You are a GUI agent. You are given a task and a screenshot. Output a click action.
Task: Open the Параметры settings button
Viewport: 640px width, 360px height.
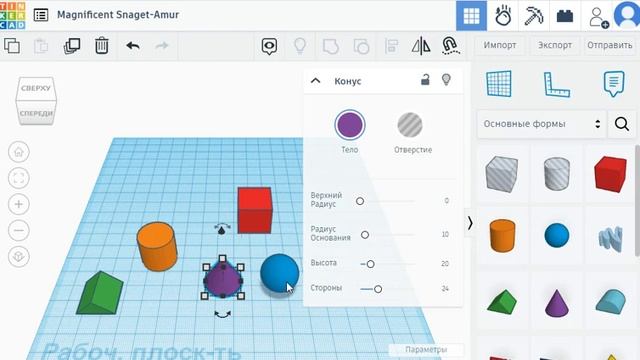pyautogui.click(x=426, y=349)
